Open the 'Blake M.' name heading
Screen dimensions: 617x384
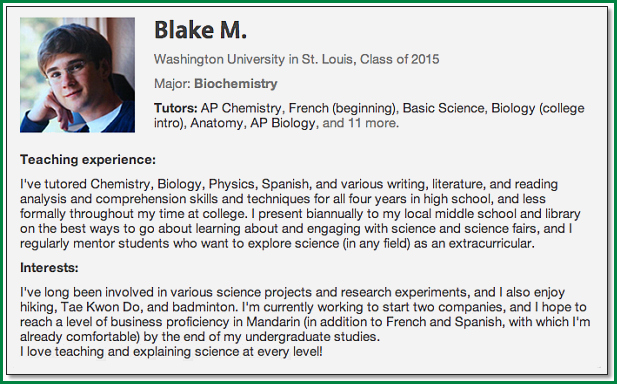[x=200, y=30]
